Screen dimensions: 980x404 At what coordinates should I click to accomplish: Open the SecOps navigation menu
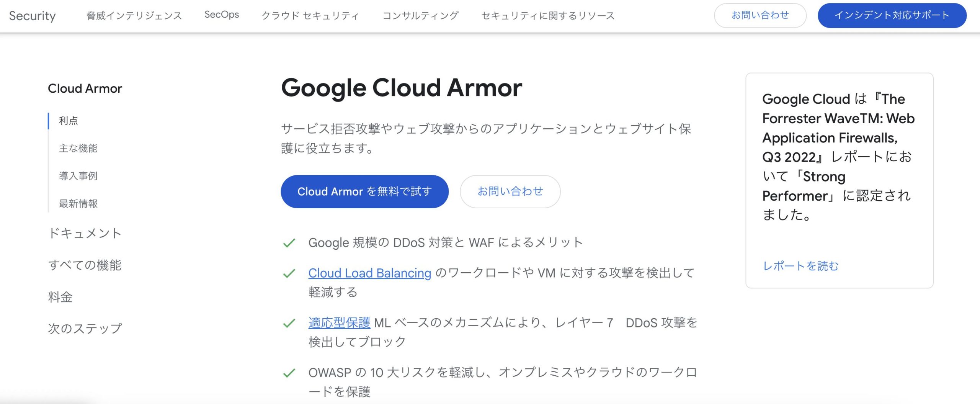[222, 15]
